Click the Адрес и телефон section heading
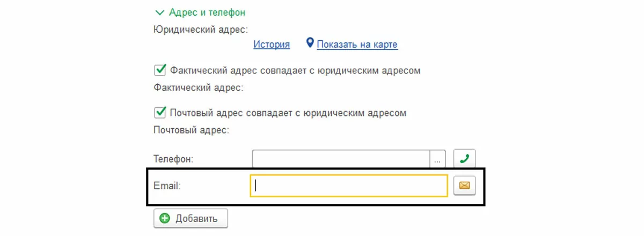The height and width of the screenshot is (236, 644). 207,12
